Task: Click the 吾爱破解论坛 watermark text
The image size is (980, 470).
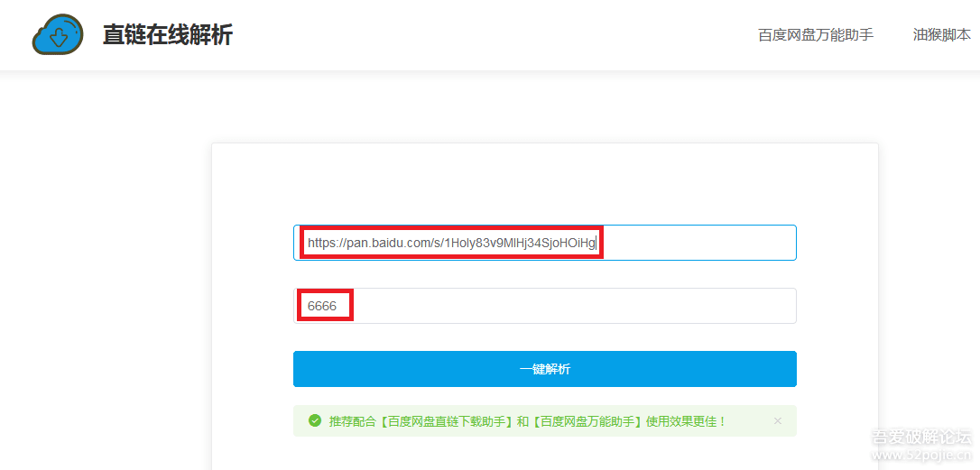Action: tap(920, 438)
